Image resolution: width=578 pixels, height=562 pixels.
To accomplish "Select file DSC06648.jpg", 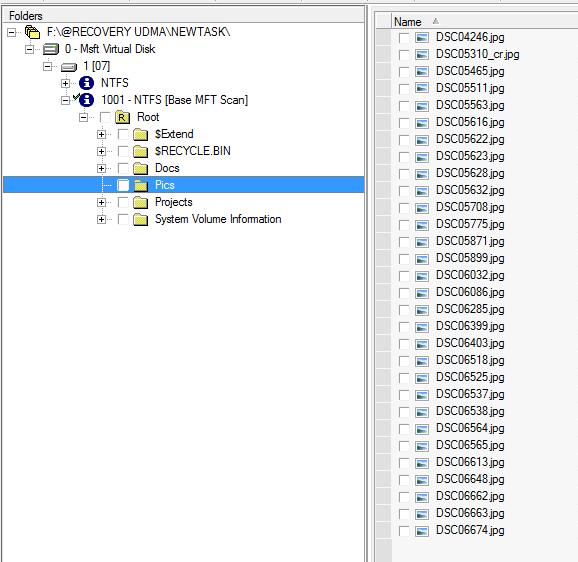I will pos(470,479).
